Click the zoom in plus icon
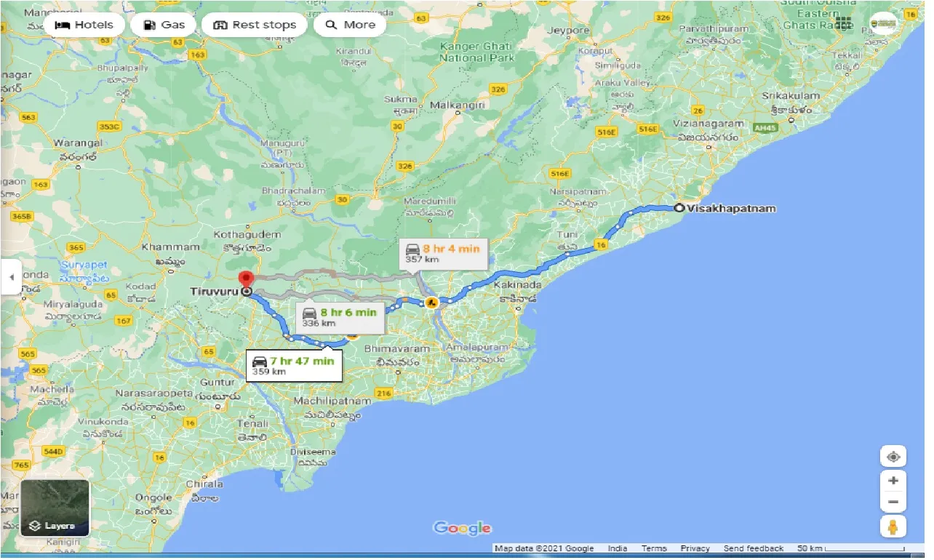 point(893,479)
